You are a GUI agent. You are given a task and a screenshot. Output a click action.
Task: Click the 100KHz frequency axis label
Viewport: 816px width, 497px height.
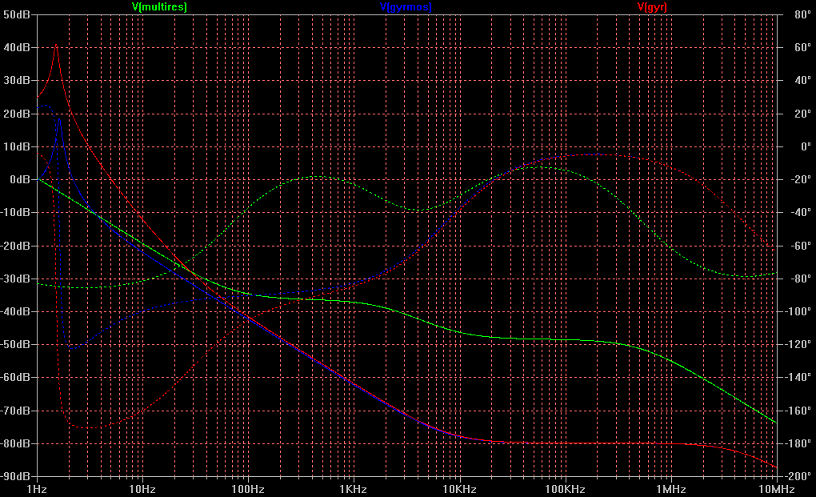point(565,489)
